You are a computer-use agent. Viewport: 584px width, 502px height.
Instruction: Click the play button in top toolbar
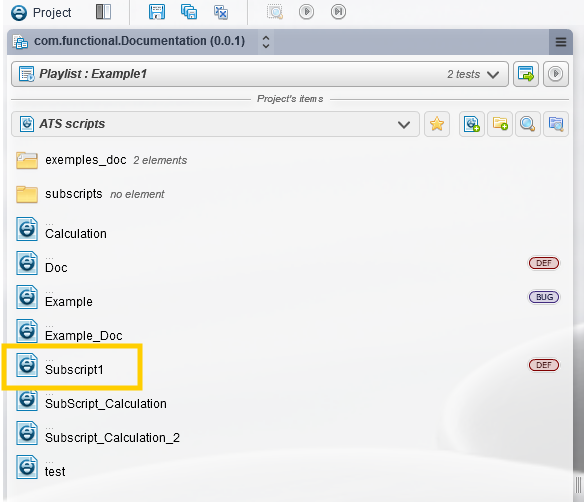pyautogui.click(x=306, y=12)
